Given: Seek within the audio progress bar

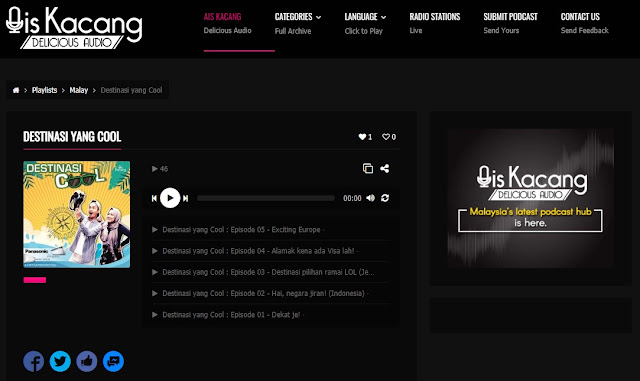Looking at the screenshot, I should click(x=266, y=198).
